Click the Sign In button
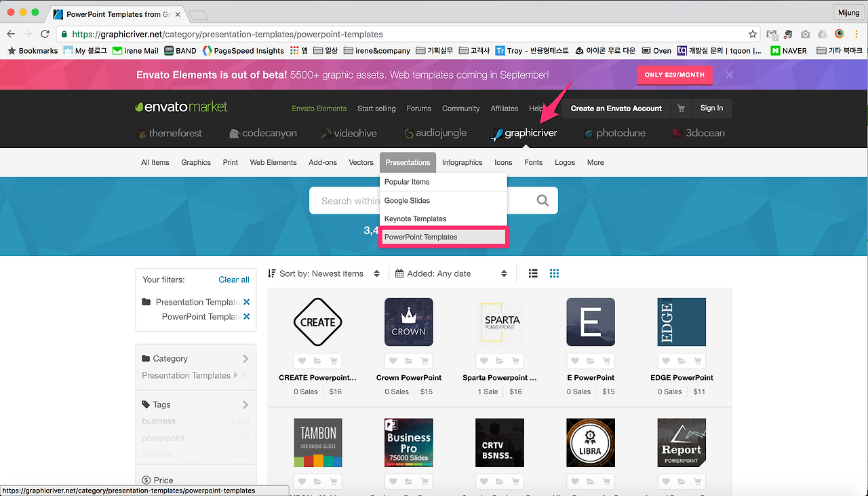The height and width of the screenshot is (496, 868). tap(711, 108)
